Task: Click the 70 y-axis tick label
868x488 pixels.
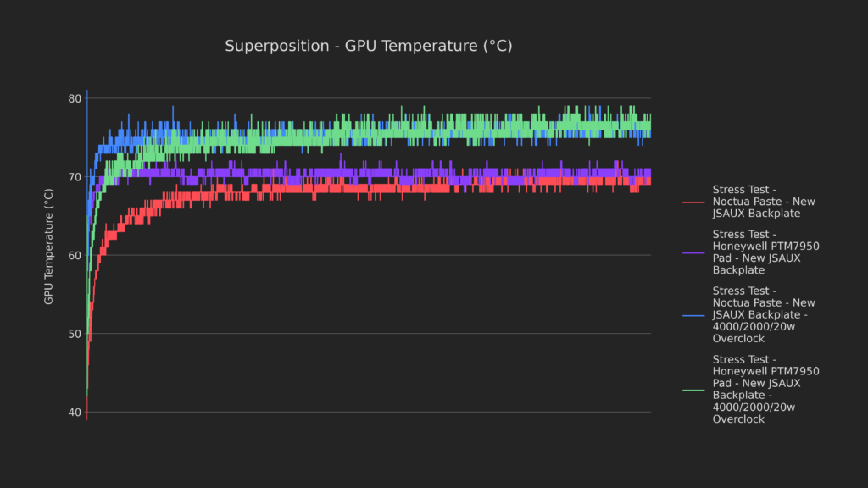Action: click(x=75, y=177)
